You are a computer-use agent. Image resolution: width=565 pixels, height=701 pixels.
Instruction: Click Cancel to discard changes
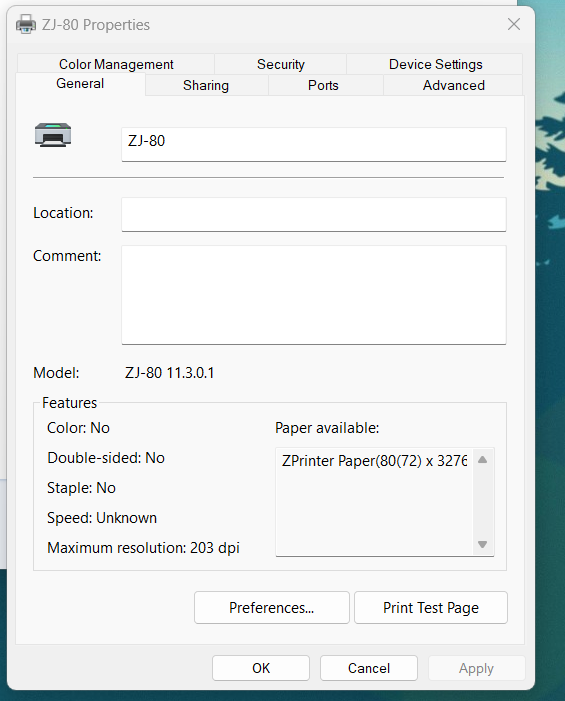tap(369, 668)
